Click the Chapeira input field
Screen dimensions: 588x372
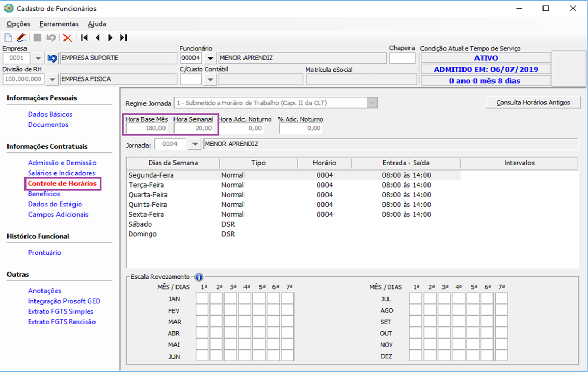click(403, 58)
